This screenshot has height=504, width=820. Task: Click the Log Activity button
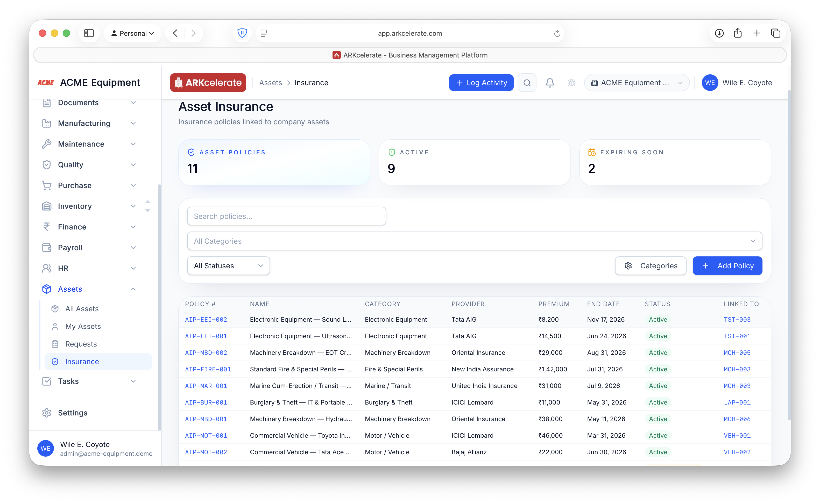point(481,83)
